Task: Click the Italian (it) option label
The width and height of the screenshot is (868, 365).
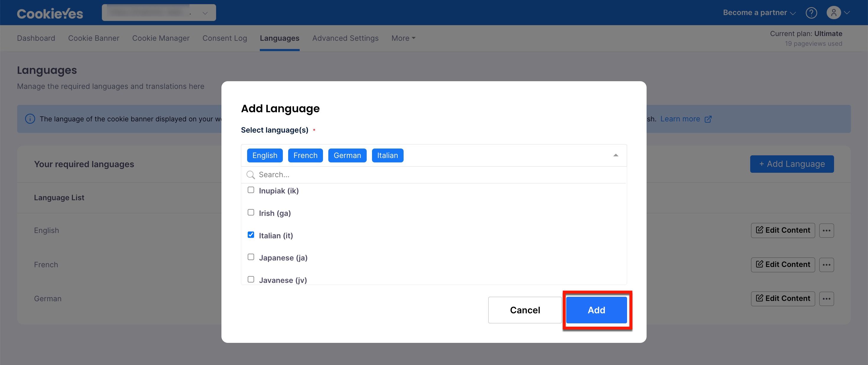Action: (x=276, y=236)
